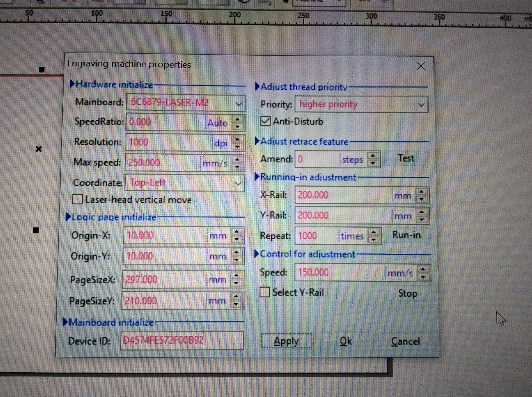Open the Coordinate dropdown

[185, 183]
